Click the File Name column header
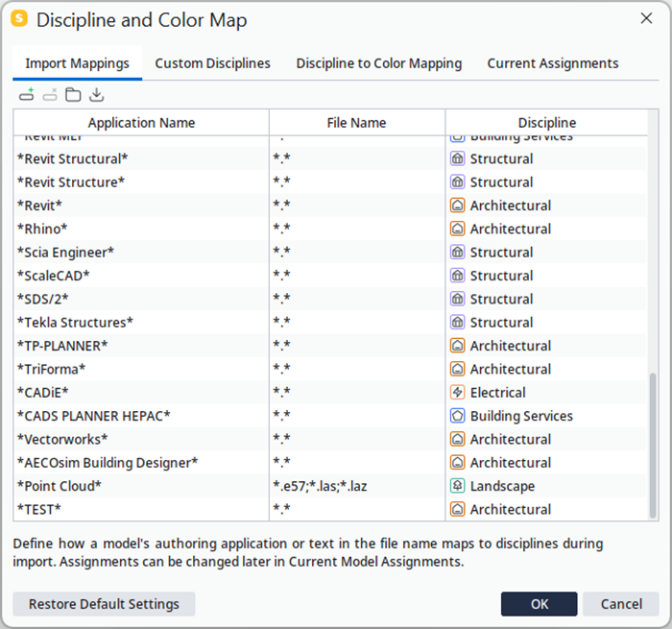672x629 pixels. (356, 123)
